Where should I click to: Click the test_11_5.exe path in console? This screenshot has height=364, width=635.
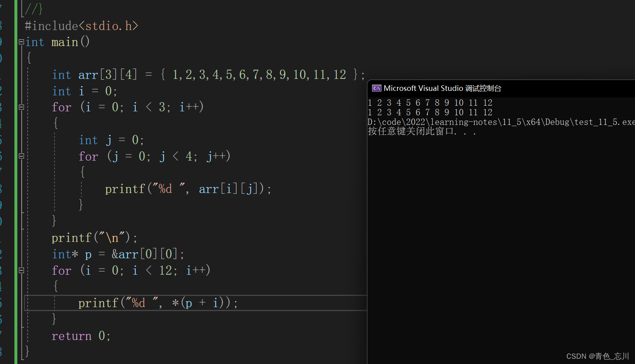[x=501, y=122]
